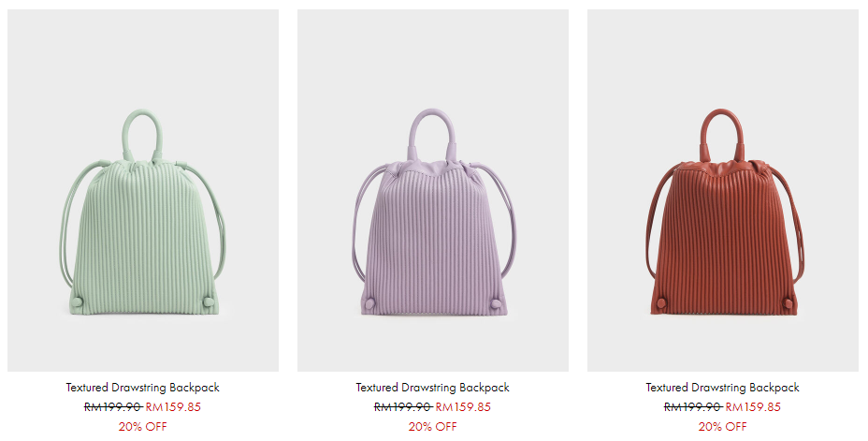The height and width of the screenshot is (441, 868).
Task: Click the crossed-out RM199.90 under the green backpack
Action: point(113,407)
